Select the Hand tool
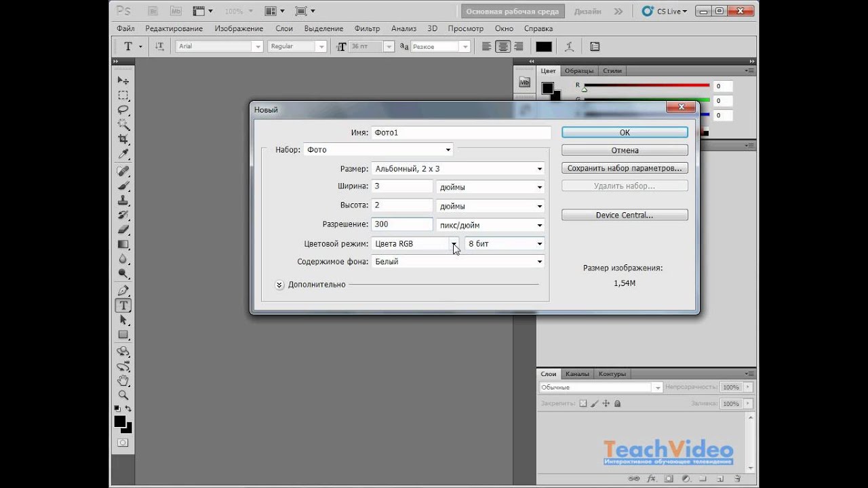This screenshot has height=488, width=868. (x=123, y=380)
